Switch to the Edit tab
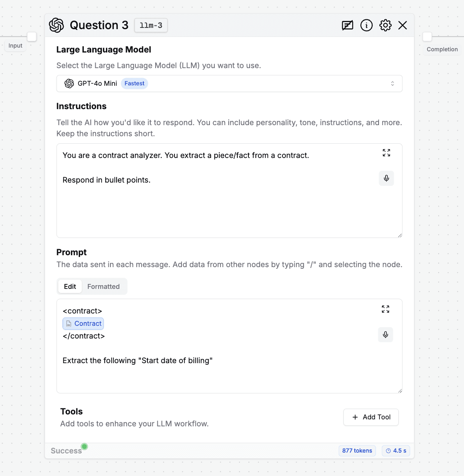 click(70, 286)
